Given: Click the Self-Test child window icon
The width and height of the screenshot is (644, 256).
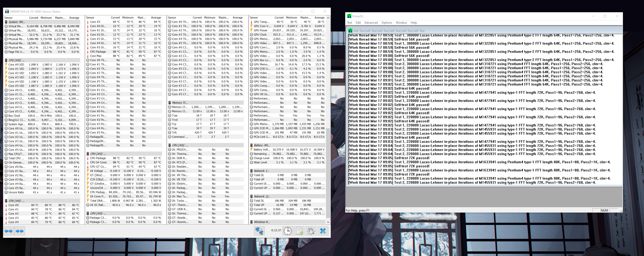Looking at the screenshot, I should click(350, 30).
